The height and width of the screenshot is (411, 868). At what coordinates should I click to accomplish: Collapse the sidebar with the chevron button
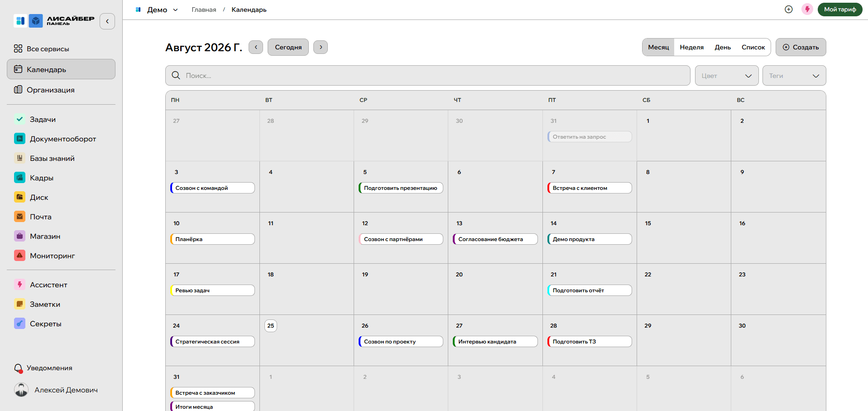click(x=107, y=21)
